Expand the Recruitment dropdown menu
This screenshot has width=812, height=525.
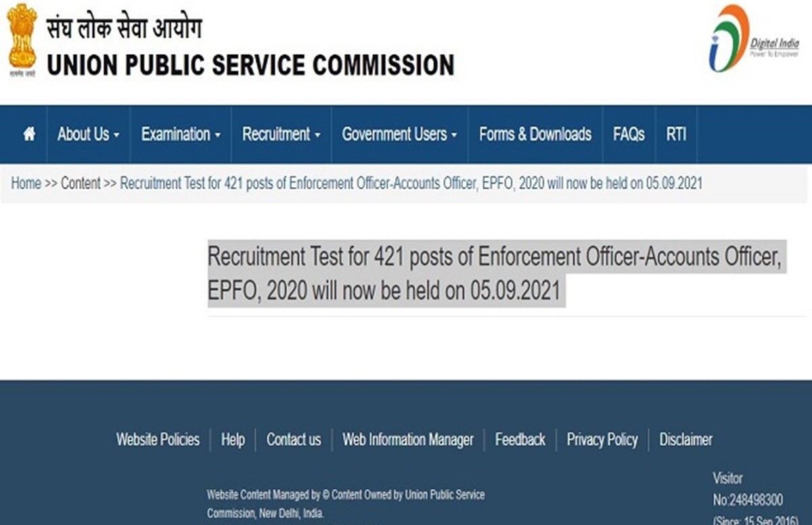[281, 134]
